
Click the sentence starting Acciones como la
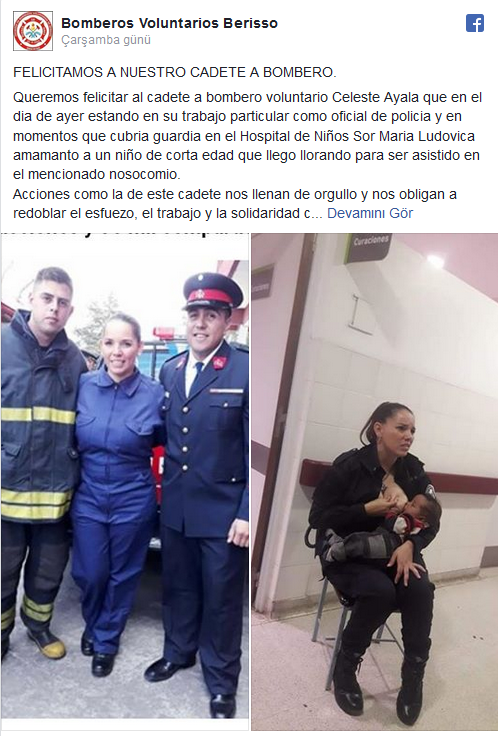click(x=235, y=204)
